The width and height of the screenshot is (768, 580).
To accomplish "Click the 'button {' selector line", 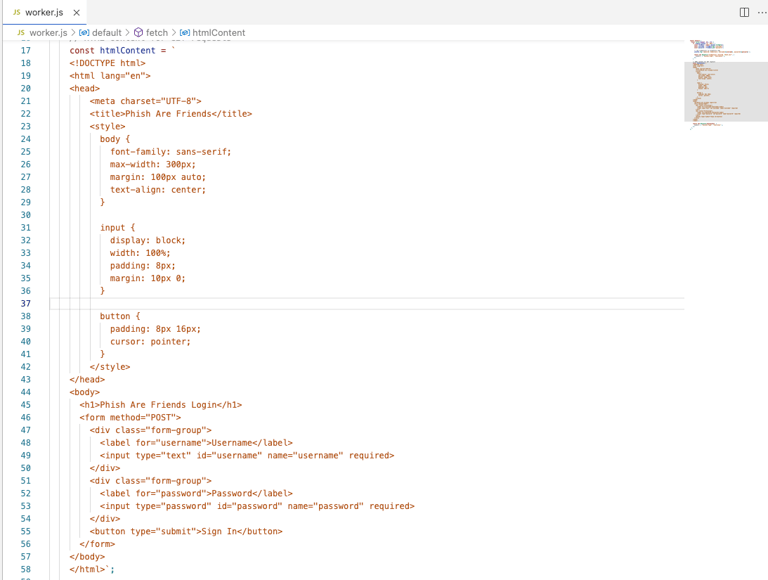I will pyautogui.click(x=120, y=316).
